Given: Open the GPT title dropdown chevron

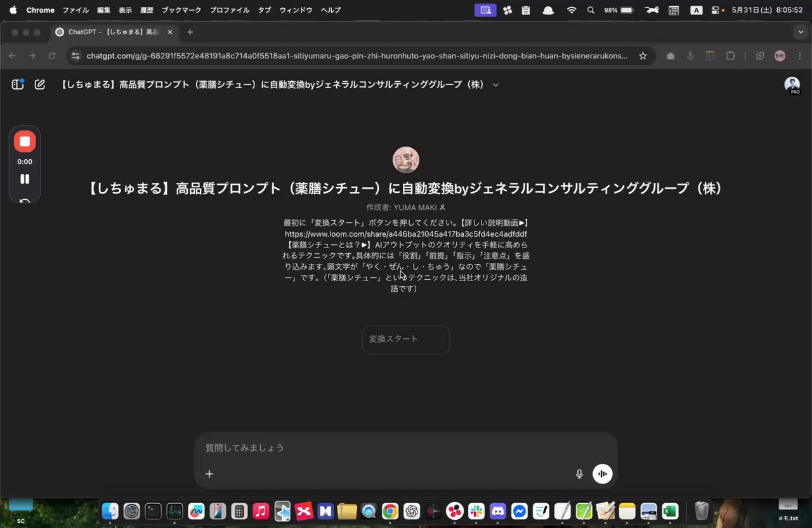Looking at the screenshot, I should [x=495, y=84].
